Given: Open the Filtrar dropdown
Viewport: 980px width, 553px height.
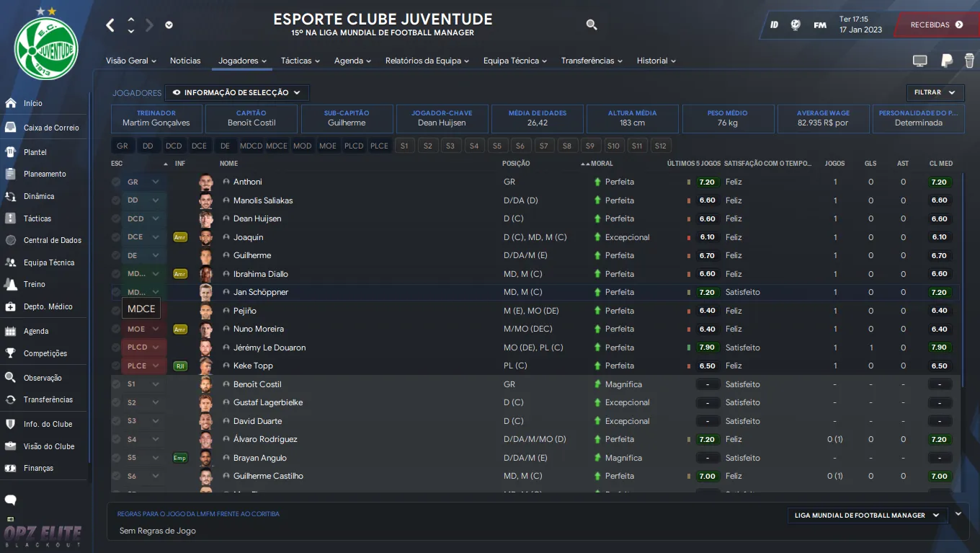Looking at the screenshot, I should (x=935, y=92).
